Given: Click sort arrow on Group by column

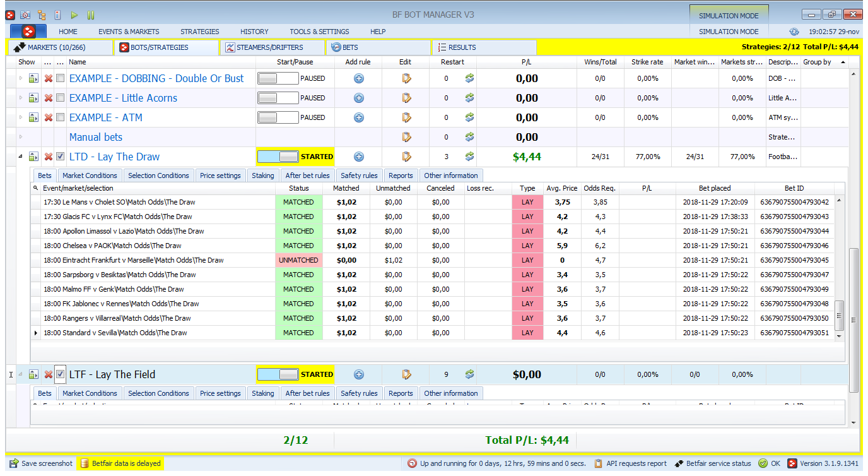Looking at the screenshot, I should click(842, 62).
